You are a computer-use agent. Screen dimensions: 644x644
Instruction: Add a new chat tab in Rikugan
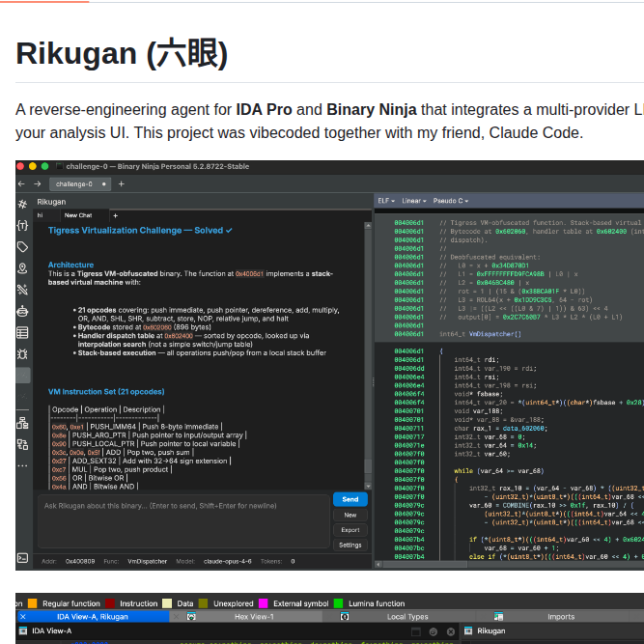pyautogui.click(x=116, y=215)
